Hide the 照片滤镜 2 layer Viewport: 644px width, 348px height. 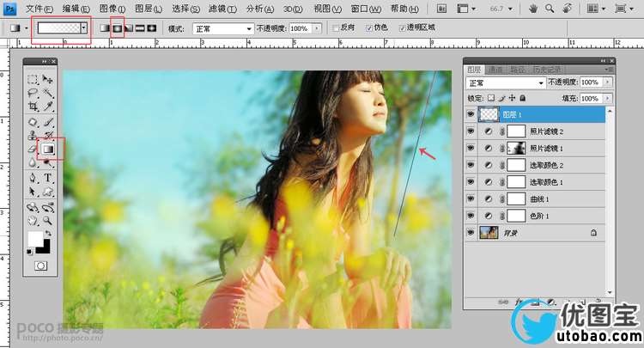pyautogui.click(x=471, y=131)
